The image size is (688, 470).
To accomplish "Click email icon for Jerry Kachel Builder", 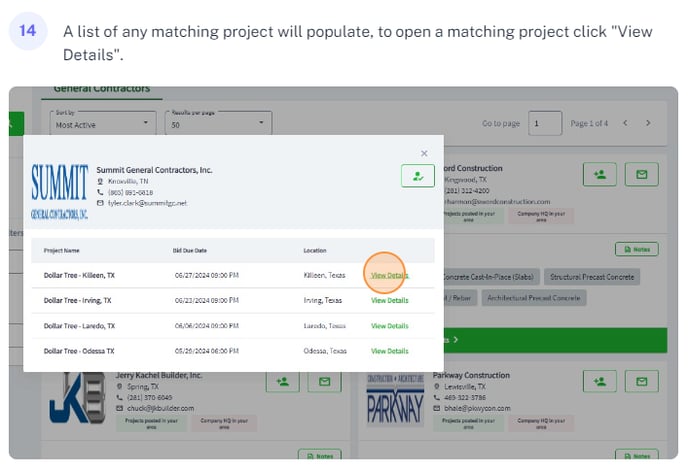I will [324, 381].
